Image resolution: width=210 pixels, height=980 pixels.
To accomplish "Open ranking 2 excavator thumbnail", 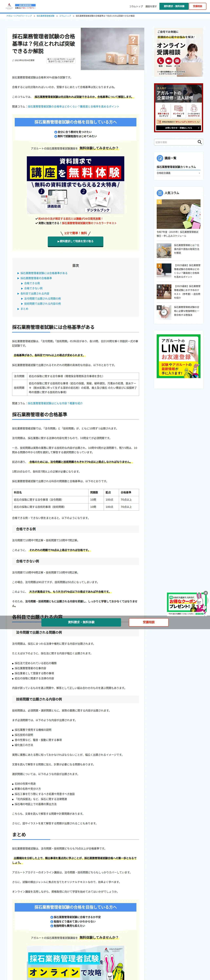I will (164, 251).
